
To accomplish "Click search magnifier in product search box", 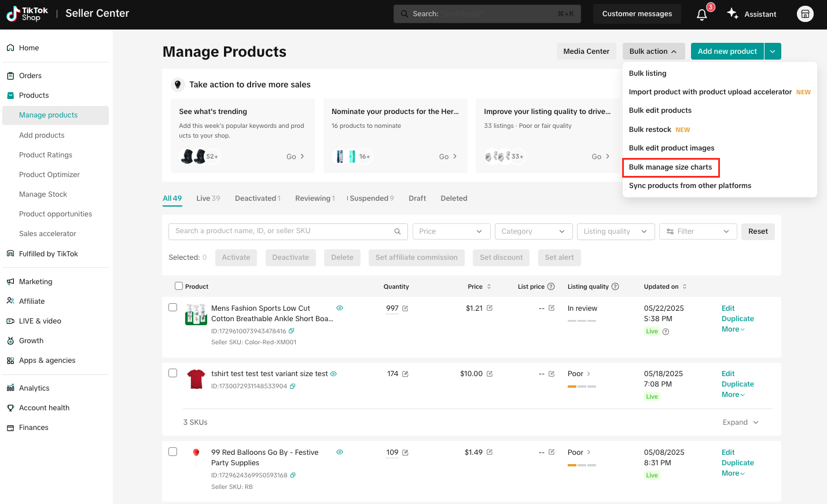I will point(398,231).
